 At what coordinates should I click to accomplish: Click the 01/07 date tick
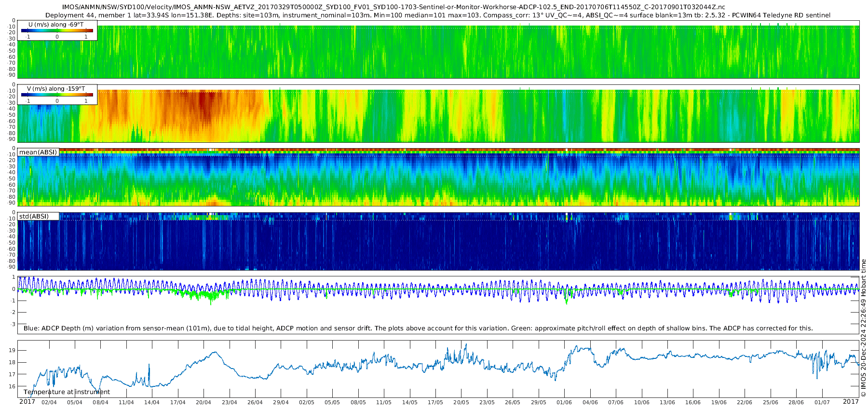pos(822,402)
